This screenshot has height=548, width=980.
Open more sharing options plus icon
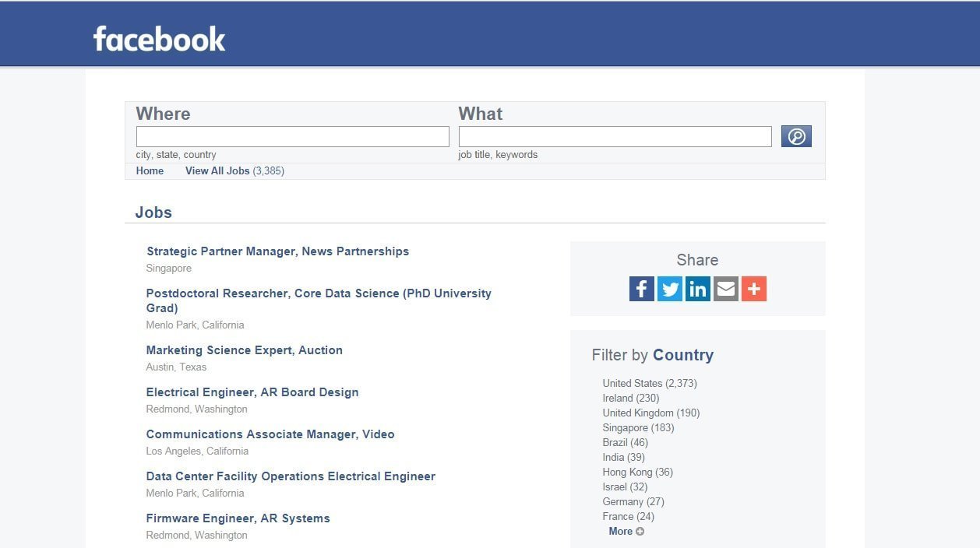753,289
